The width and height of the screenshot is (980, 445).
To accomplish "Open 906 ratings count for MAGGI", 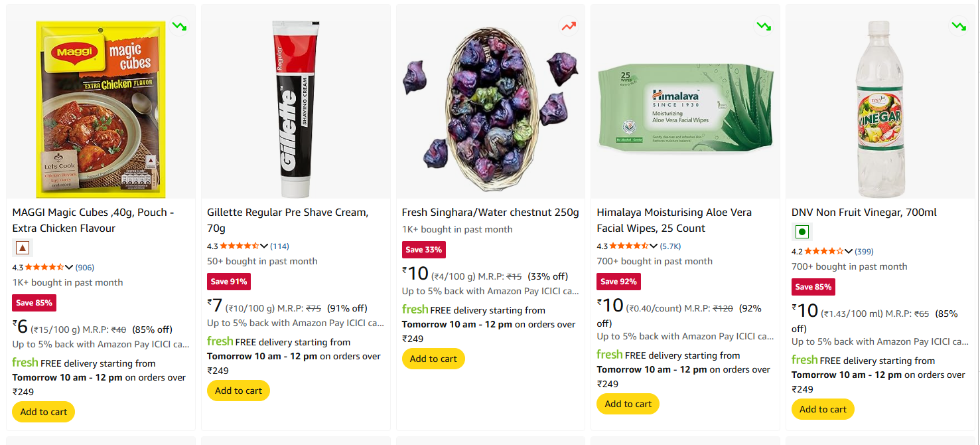I will (x=85, y=268).
